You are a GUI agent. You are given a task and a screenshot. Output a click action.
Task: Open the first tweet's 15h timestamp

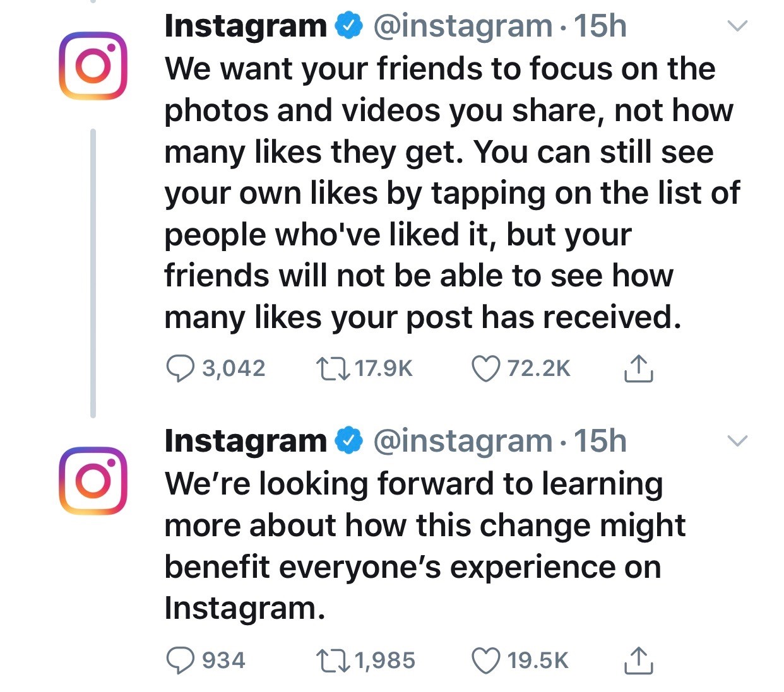tap(600, 26)
